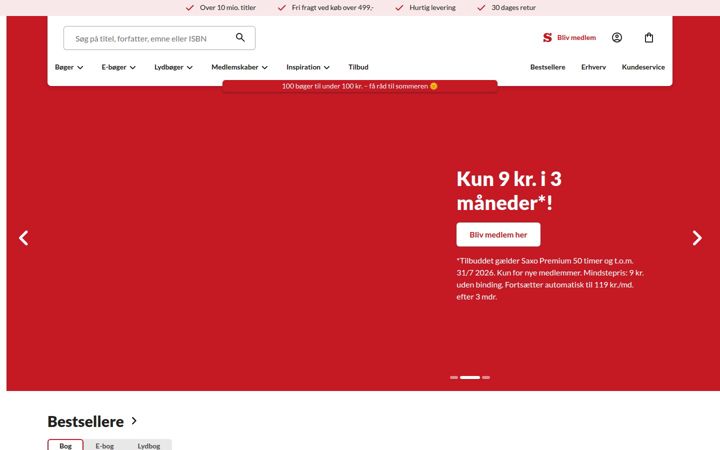Click the search magnifier icon

(240, 38)
